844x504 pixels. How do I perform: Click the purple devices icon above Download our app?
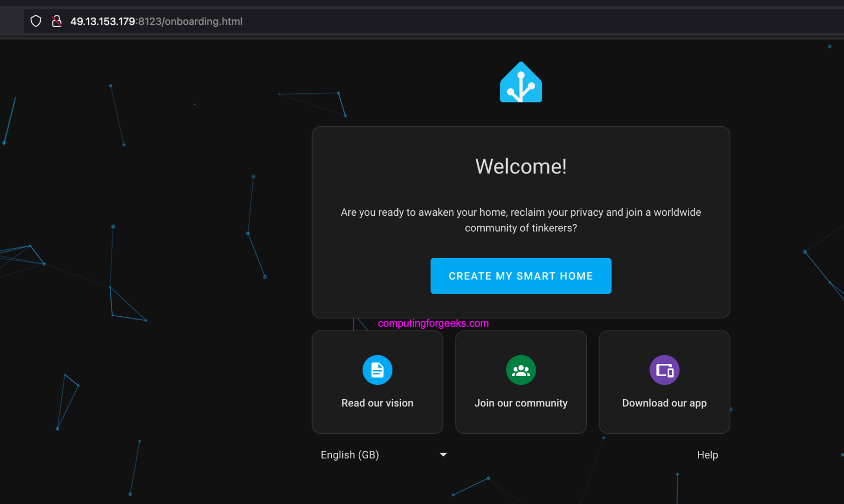(x=664, y=370)
